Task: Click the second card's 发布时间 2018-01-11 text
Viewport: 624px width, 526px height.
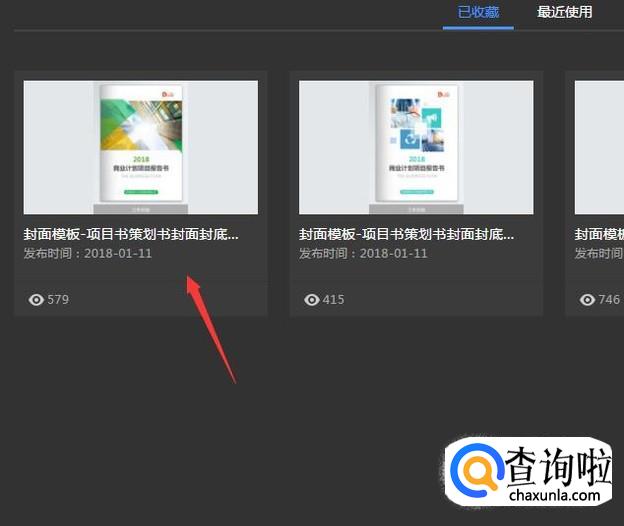Action: click(x=363, y=254)
